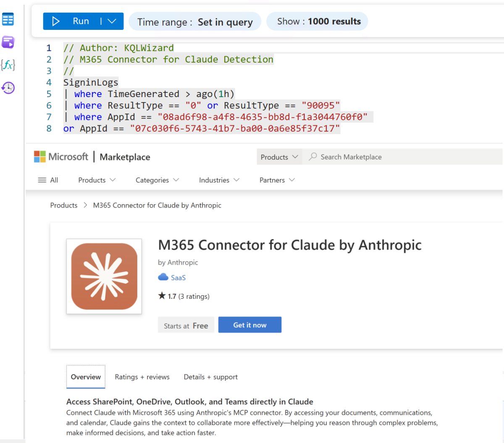Click the Get it now button
The width and height of the screenshot is (504, 443).
click(250, 325)
